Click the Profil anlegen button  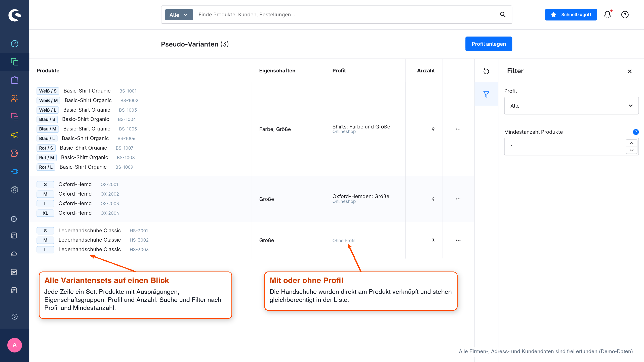click(x=489, y=44)
